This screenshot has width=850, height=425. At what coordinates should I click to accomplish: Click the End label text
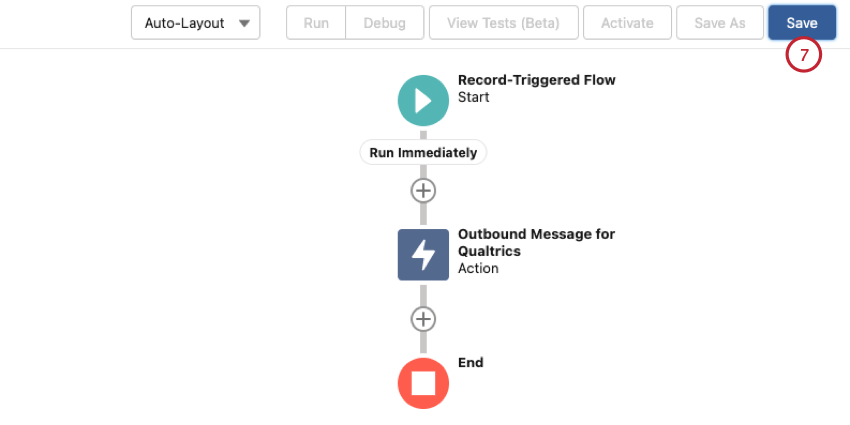471,363
